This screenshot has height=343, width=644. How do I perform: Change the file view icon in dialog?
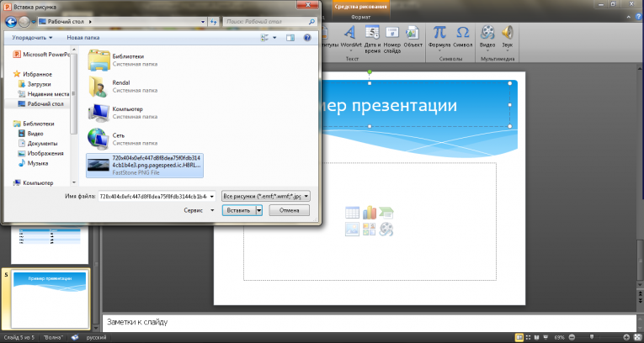coord(264,38)
